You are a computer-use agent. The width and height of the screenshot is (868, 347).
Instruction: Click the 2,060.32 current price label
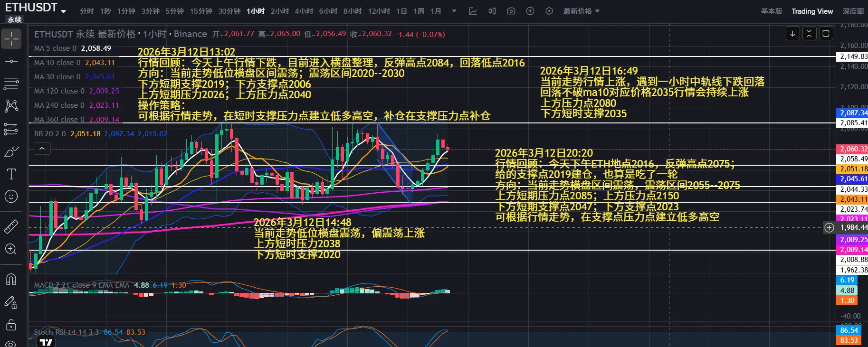click(852, 149)
